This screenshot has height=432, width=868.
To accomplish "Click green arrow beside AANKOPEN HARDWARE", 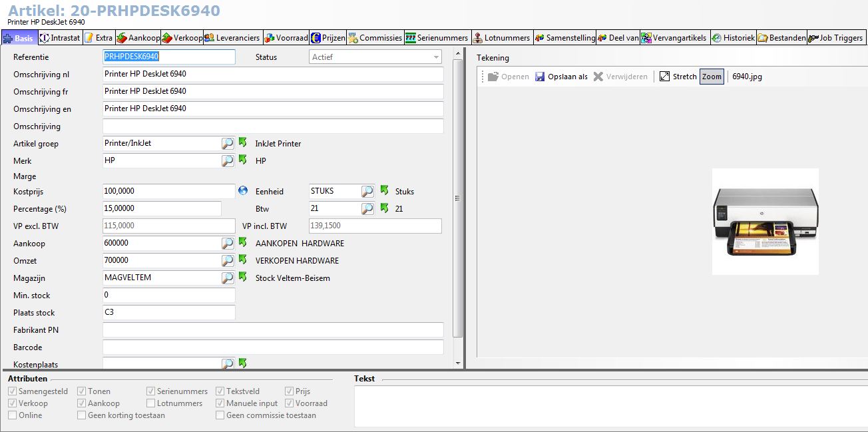I will pos(243,242).
